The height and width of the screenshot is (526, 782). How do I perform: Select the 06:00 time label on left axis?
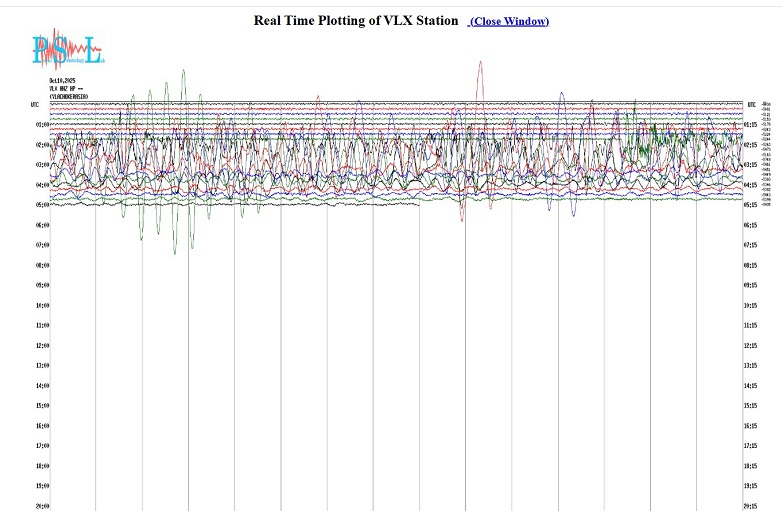(42, 225)
